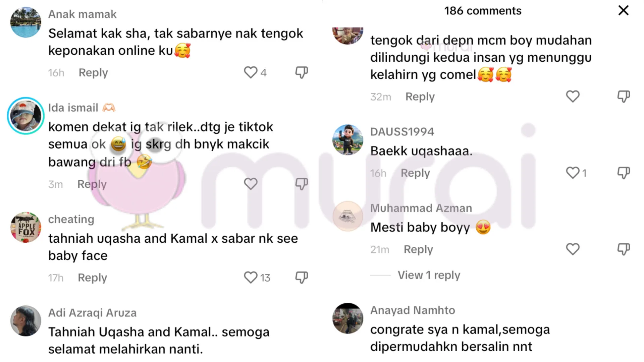Expand 'View 1 reply' under Muhammad Azman
Screen dimensions: 644x362
[429, 275]
